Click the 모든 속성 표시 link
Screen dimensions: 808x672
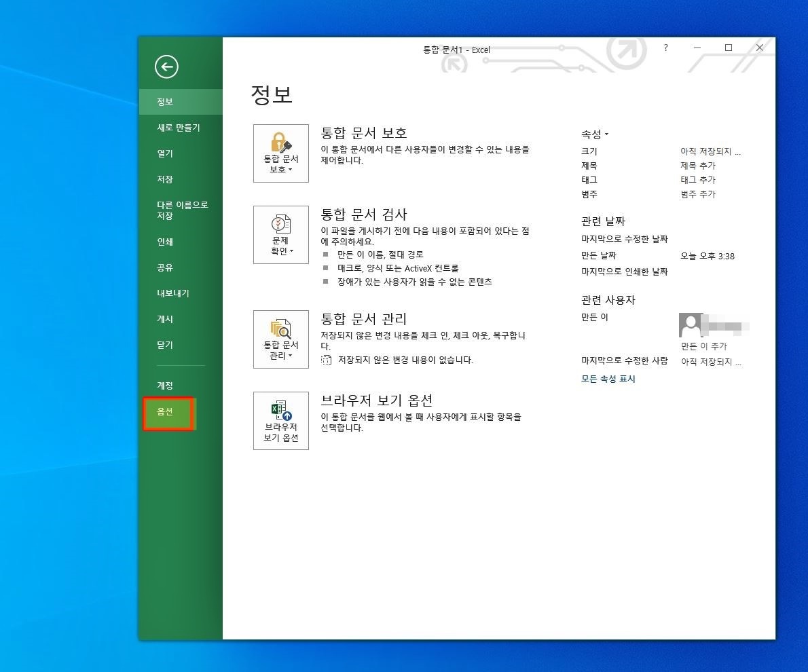tap(608, 379)
